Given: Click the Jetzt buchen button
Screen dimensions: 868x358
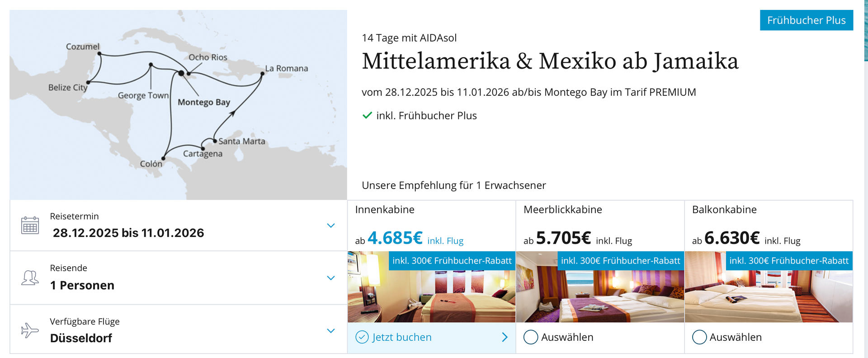Looking at the screenshot, I should [402, 337].
